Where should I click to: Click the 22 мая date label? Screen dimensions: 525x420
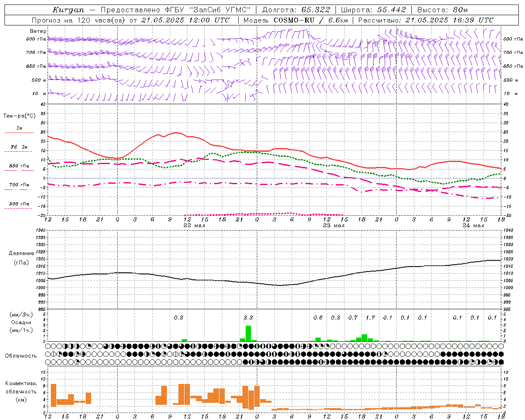pos(194,226)
